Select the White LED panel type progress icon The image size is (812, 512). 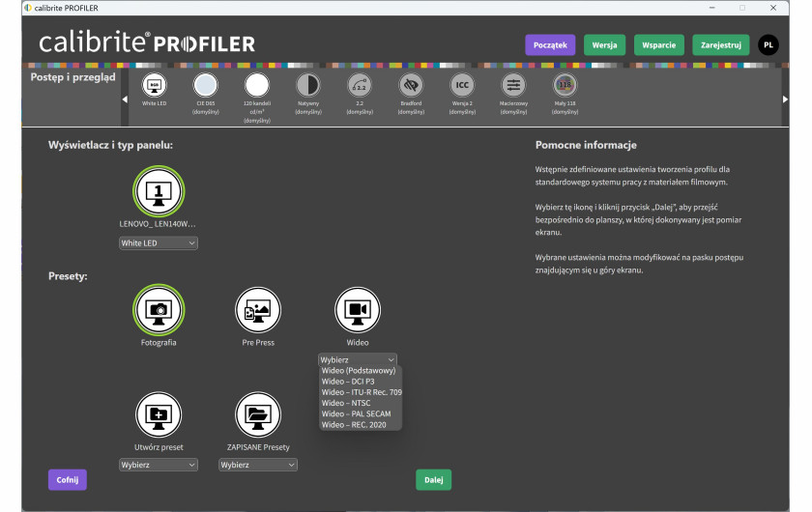155,85
